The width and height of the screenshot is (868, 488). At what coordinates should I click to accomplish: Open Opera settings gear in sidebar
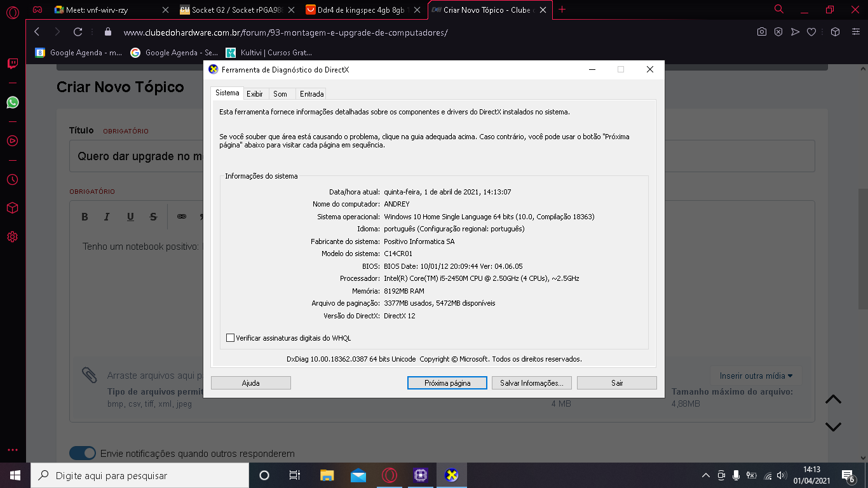coord(12,237)
